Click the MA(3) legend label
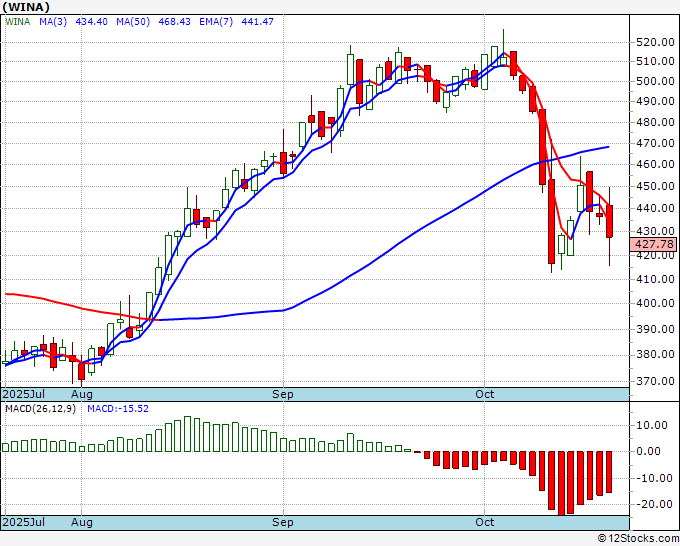This screenshot has width=680, height=546. pyautogui.click(x=53, y=21)
